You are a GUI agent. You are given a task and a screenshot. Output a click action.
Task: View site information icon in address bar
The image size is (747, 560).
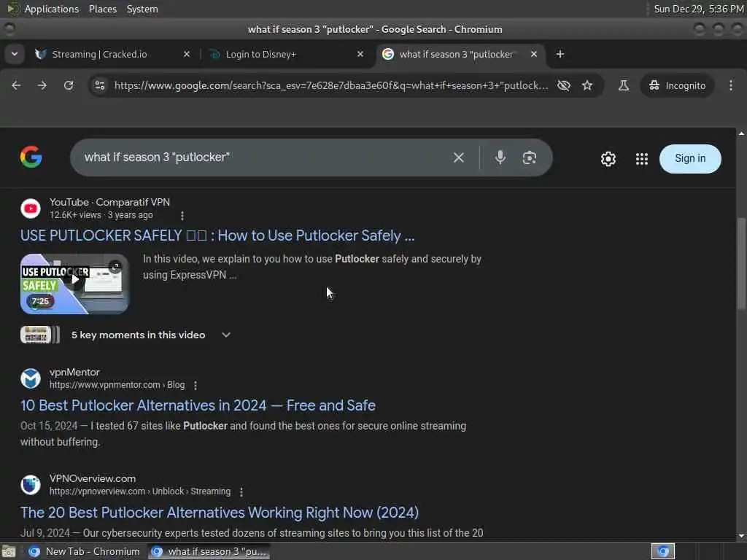[x=99, y=85]
